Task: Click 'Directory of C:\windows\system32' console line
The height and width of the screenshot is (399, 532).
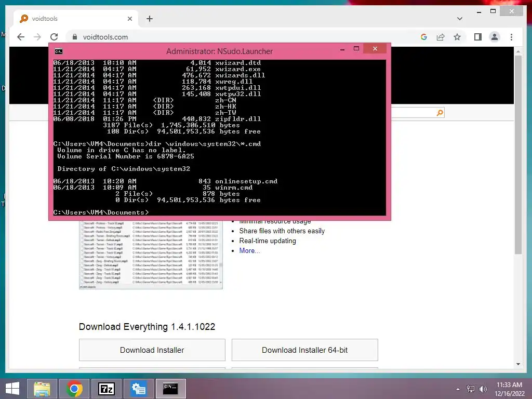Action: (124, 169)
